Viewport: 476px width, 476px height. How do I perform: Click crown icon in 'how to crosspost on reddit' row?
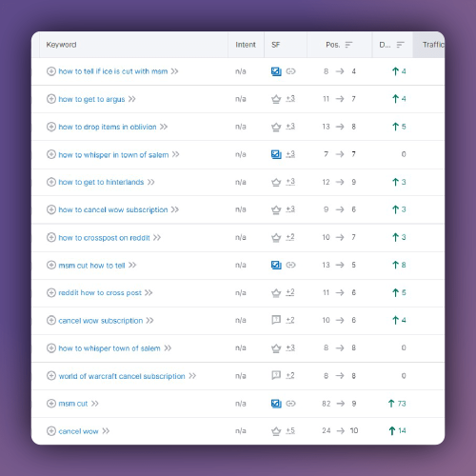tap(276, 238)
